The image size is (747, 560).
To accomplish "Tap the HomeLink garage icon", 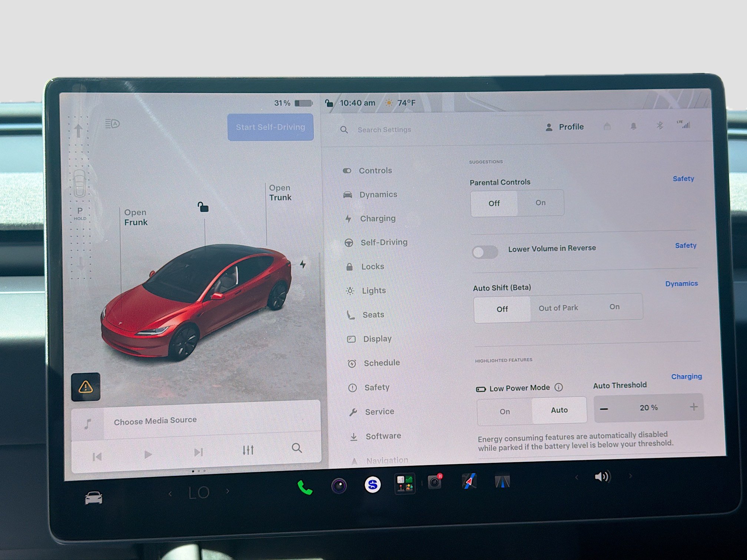I will tap(607, 126).
